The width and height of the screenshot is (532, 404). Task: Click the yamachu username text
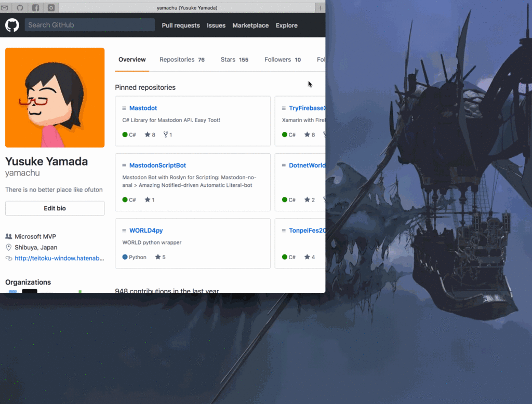(22, 173)
